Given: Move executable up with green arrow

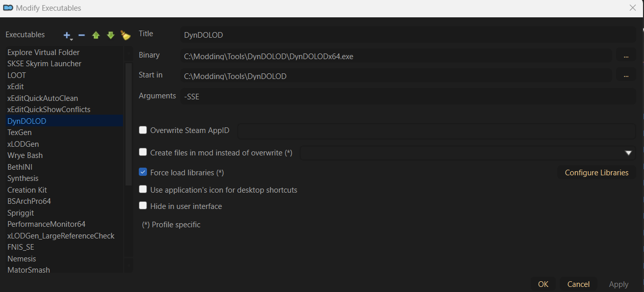Looking at the screenshot, I should point(96,35).
